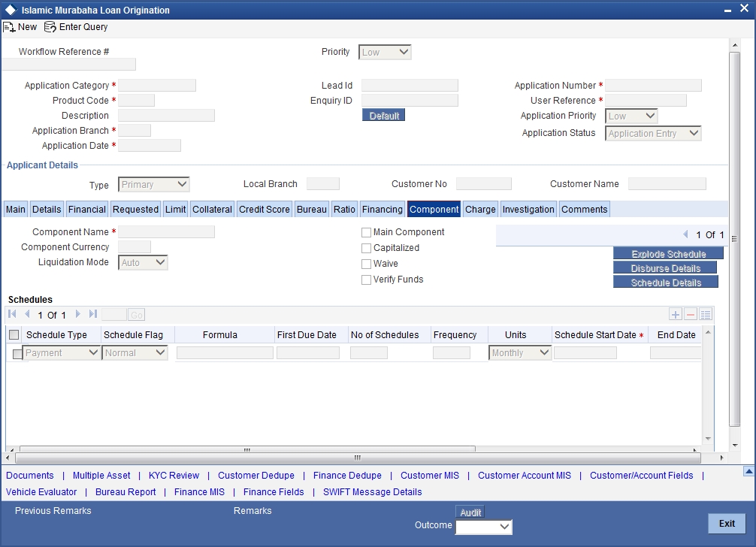This screenshot has width=756, height=547.
Task: Click the Component Name input field
Action: pyautogui.click(x=166, y=232)
